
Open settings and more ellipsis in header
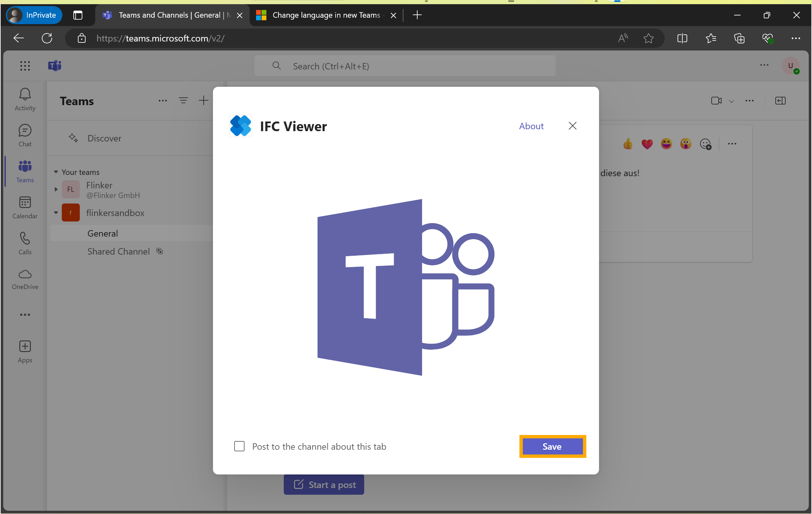tap(764, 65)
